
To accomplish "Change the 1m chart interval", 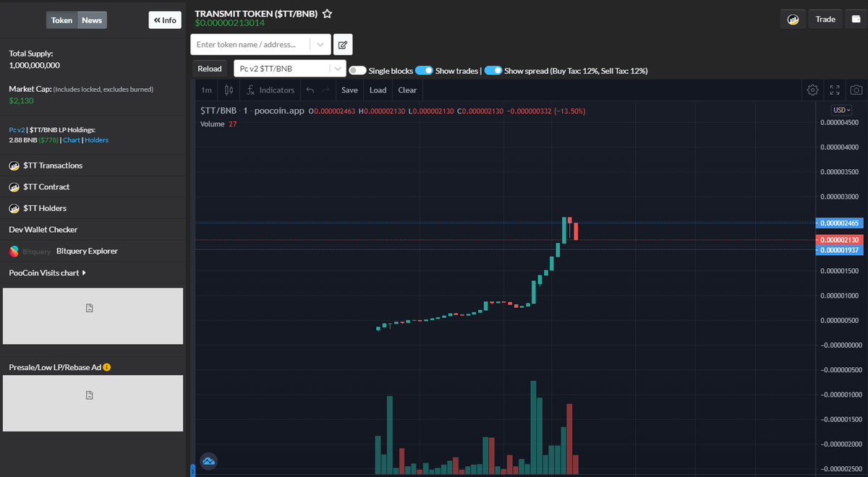I will coord(206,90).
